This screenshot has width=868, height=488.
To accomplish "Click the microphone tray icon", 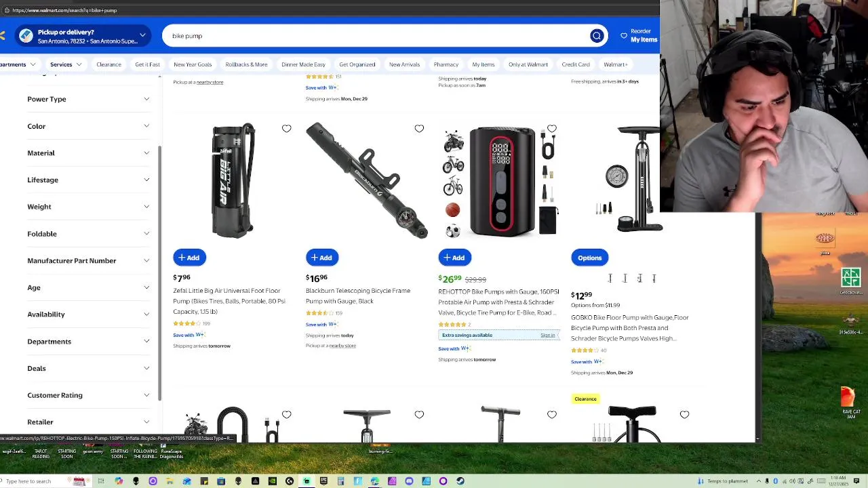I will (767, 481).
